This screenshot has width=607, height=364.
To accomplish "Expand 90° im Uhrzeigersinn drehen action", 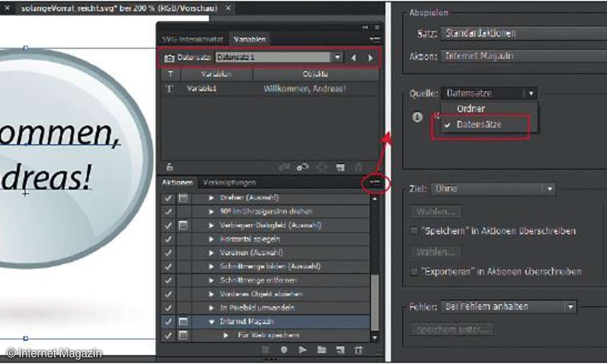I will pyautogui.click(x=212, y=211).
